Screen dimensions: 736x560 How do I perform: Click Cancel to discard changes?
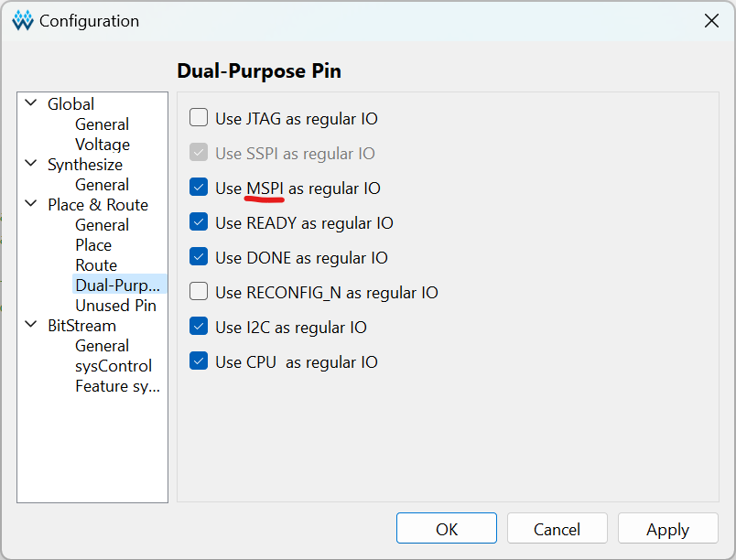(557, 529)
